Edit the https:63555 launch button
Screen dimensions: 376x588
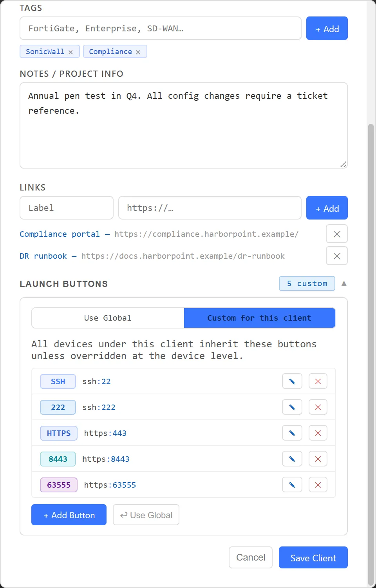[292, 485]
